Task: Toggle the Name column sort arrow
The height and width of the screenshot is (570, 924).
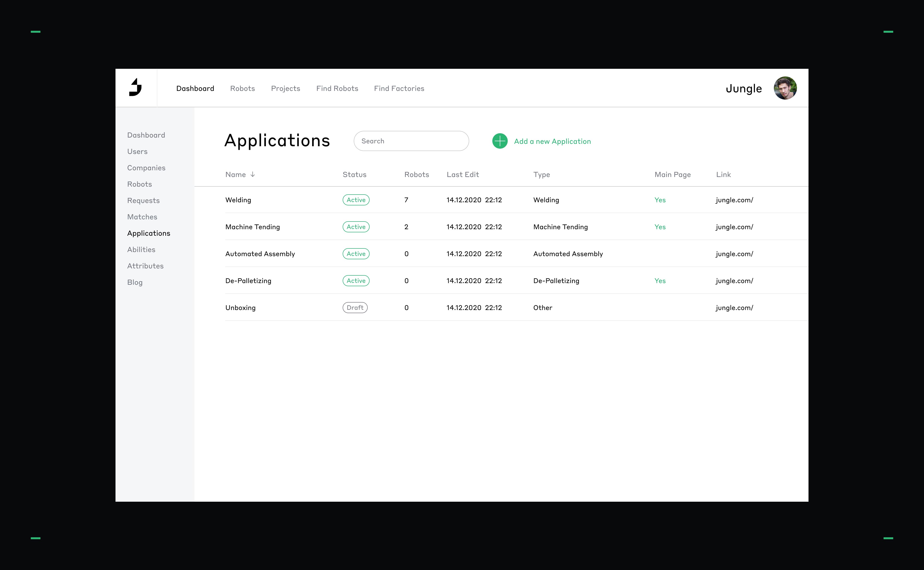Action: (x=253, y=174)
